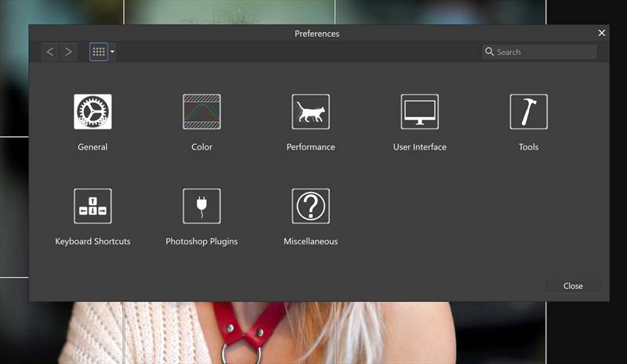This screenshot has height=364, width=627.
Task: Close the Preferences dialog with the X
Action: [601, 33]
